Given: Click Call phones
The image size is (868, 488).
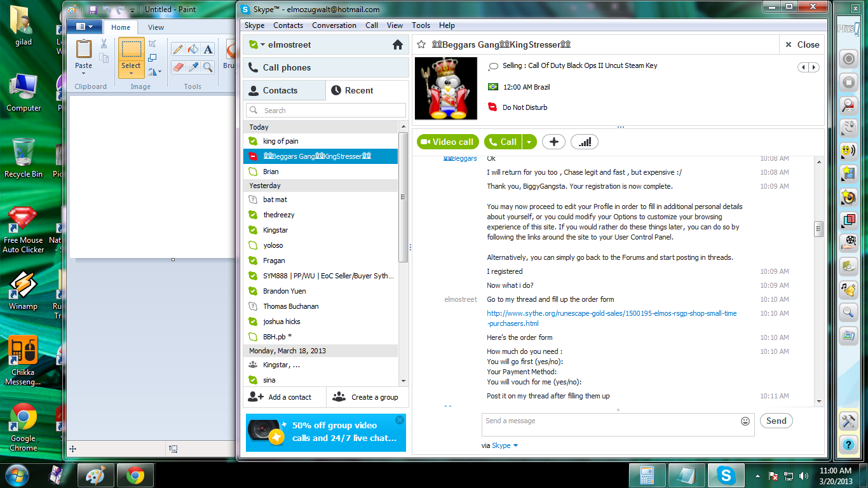Looking at the screenshot, I should (326, 67).
